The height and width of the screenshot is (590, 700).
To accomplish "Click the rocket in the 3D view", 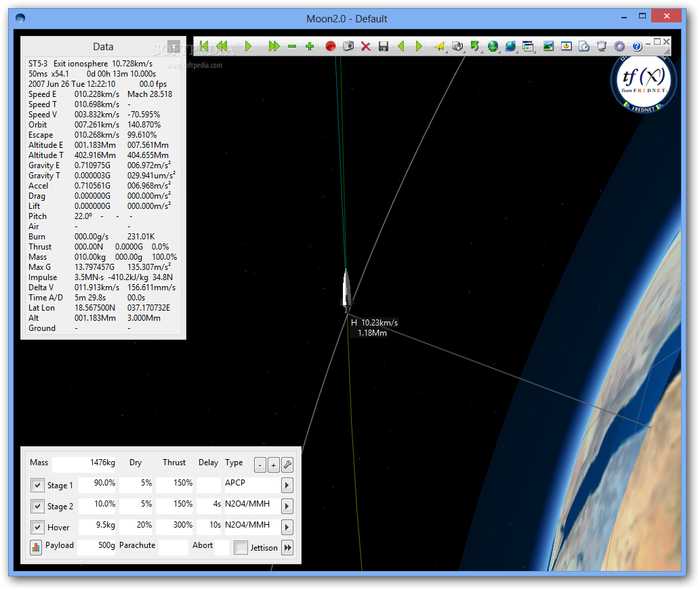I will (346, 290).
